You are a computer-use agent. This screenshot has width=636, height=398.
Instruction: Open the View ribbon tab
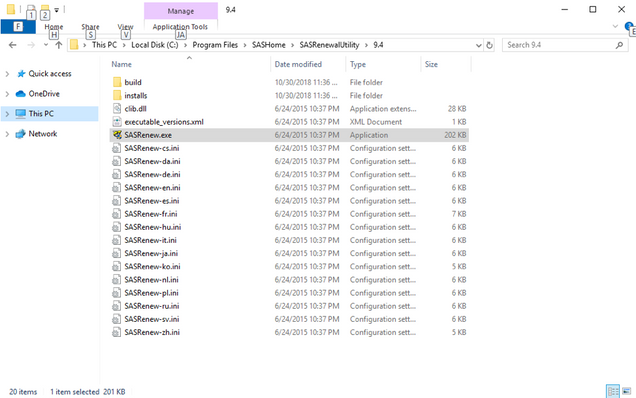(x=125, y=27)
